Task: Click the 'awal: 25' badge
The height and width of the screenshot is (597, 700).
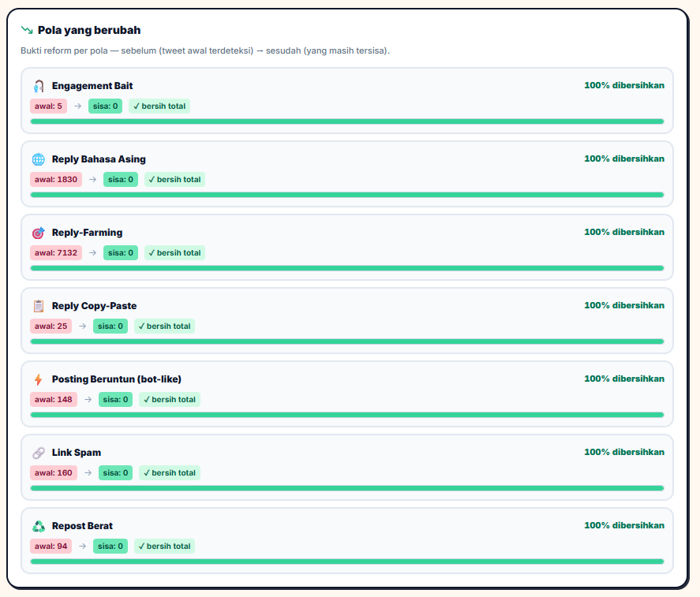Action: coord(51,326)
